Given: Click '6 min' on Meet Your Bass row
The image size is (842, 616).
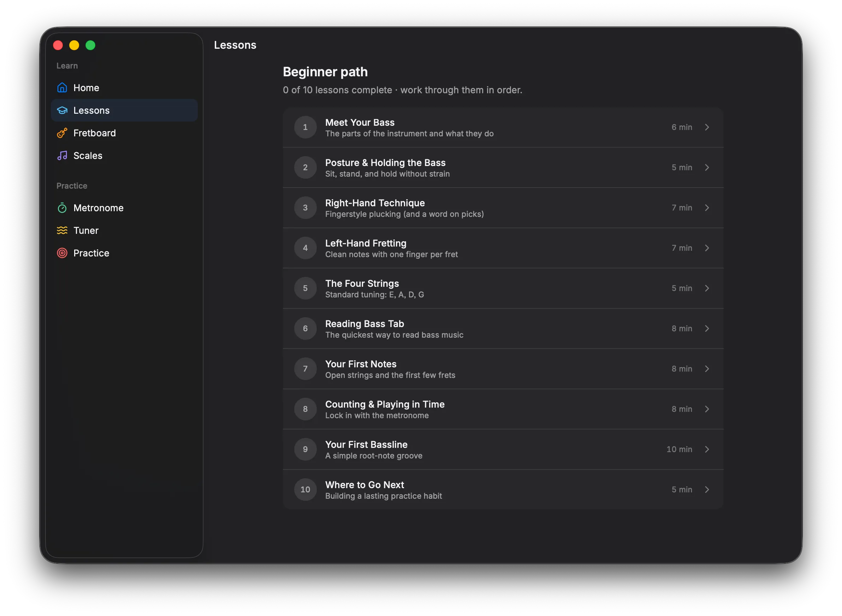Looking at the screenshot, I should (682, 127).
